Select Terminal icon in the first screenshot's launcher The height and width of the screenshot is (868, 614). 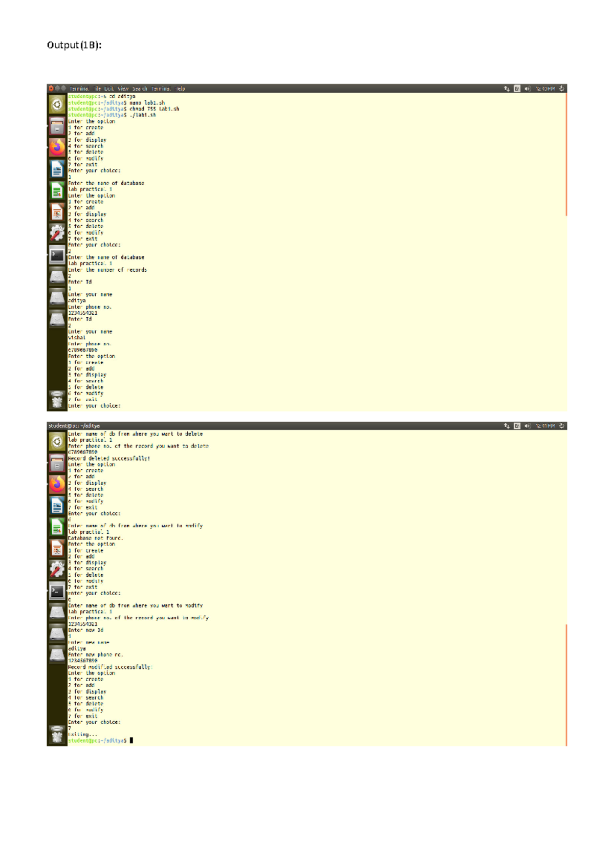coord(57,254)
